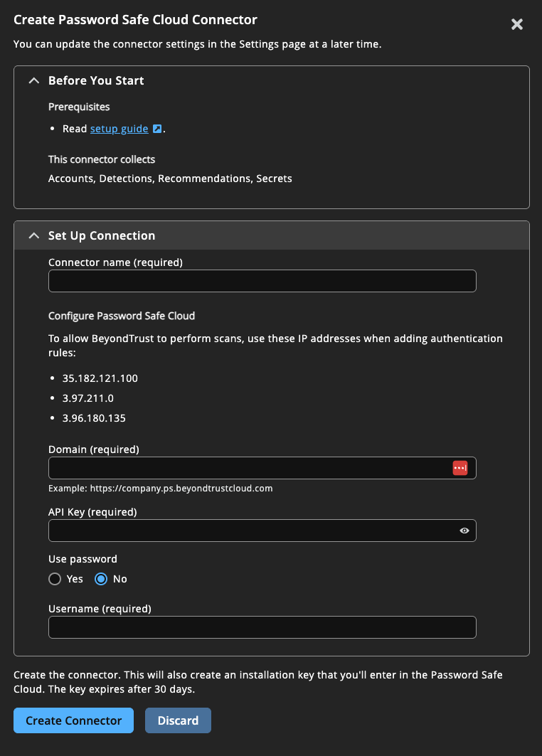Image resolution: width=542 pixels, height=756 pixels.
Task: Focus the Domain required field
Action: coord(249,467)
